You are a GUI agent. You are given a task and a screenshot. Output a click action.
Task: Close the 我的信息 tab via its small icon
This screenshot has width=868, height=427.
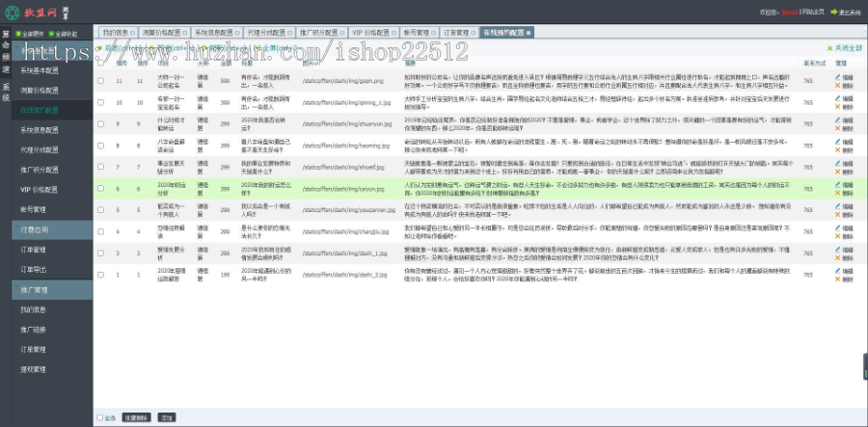coord(132,33)
